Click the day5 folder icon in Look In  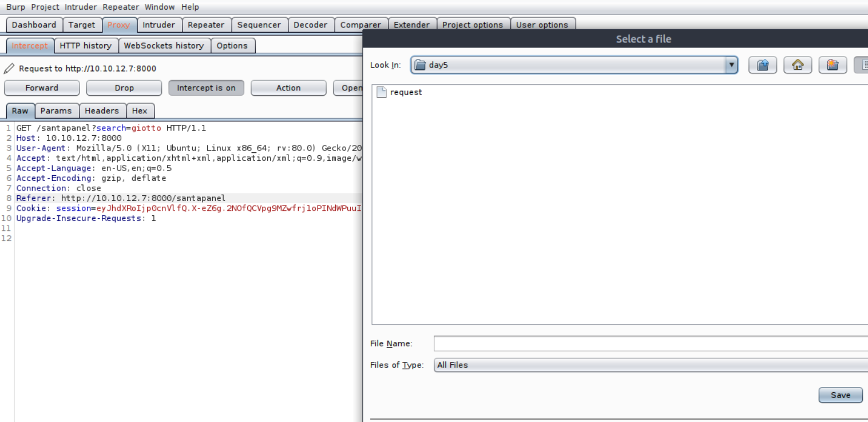(x=420, y=65)
